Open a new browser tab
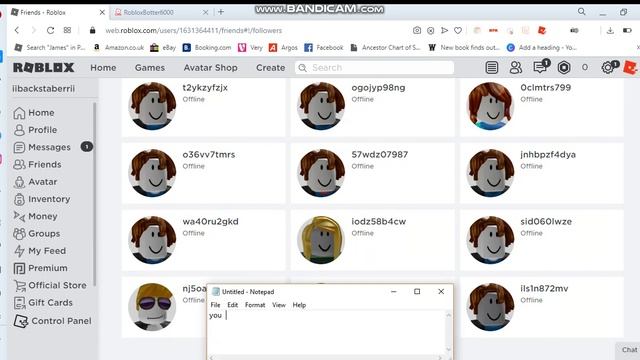The image size is (640, 360). (221, 12)
